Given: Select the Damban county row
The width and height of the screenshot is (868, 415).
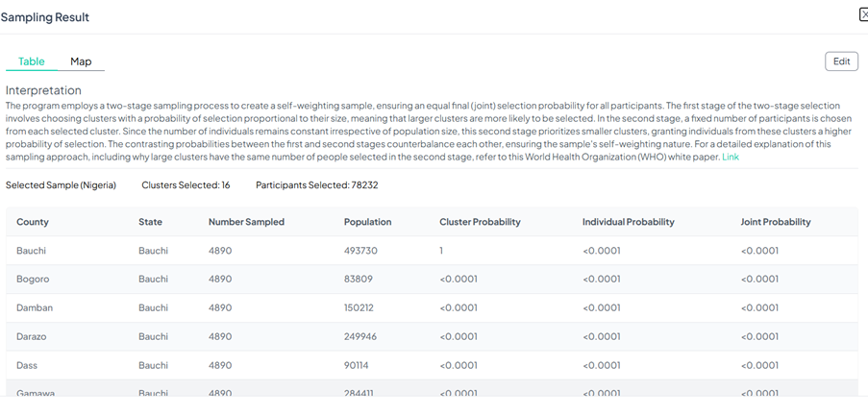Looking at the screenshot, I should [x=35, y=308].
